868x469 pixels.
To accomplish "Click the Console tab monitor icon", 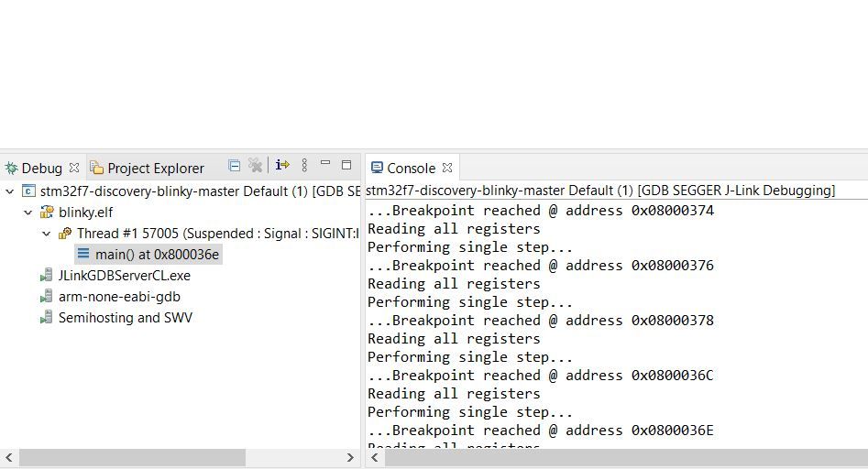I will tap(377, 167).
